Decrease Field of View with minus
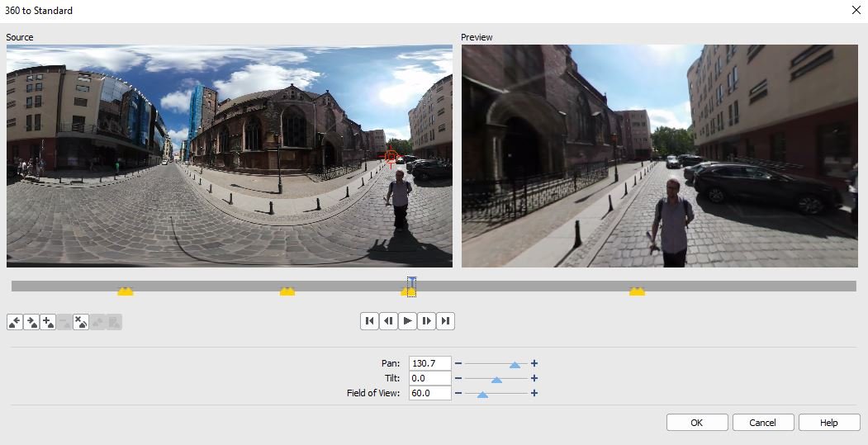868x445 pixels. pos(458,393)
